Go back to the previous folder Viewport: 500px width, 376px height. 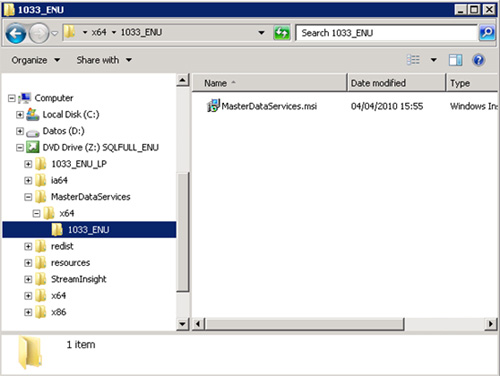pyautogui.click(x=16, y=33)
